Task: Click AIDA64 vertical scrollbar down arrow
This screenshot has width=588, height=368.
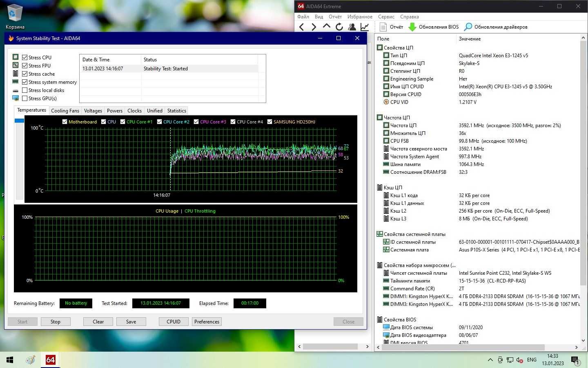Action: point(583,340)
